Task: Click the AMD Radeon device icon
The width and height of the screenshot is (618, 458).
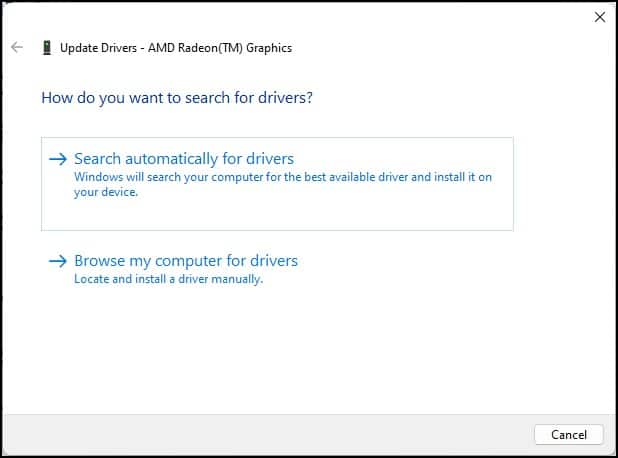Action: point(47,48)
